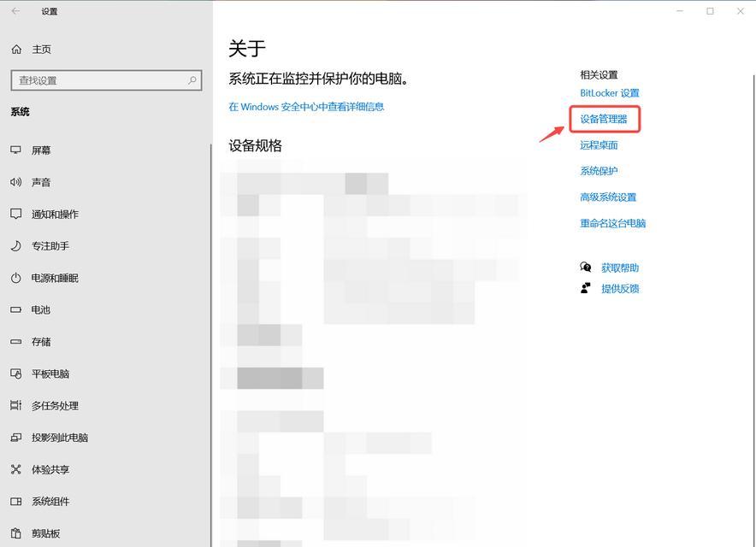Click the speaker icon next to 声音

[x=16, y=182]
